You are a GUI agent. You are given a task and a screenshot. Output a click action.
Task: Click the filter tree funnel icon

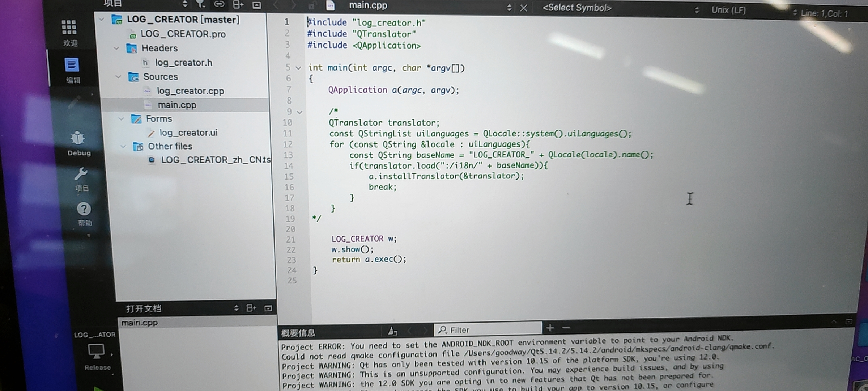(200, 4)
